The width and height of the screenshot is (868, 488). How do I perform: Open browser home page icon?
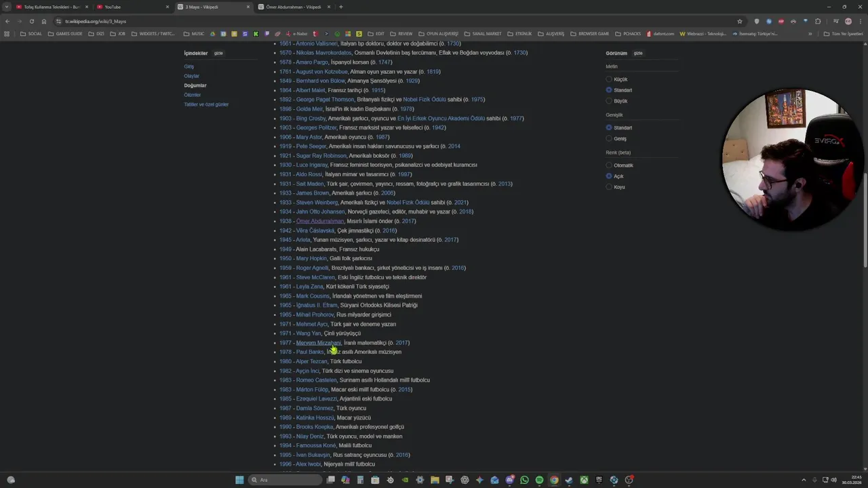[x=44, y=21]
